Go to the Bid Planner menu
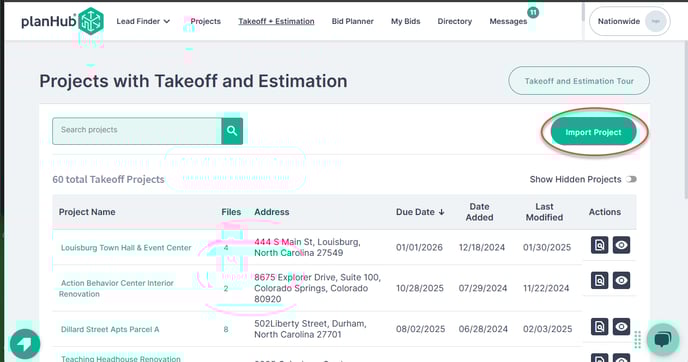This screenshot has height=362, width=688. point(352,21)
